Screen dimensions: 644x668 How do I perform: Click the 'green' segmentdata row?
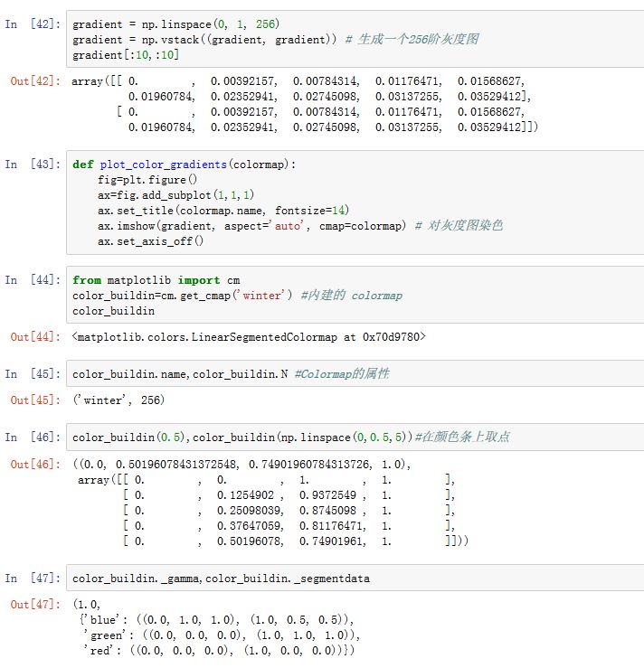223,635
